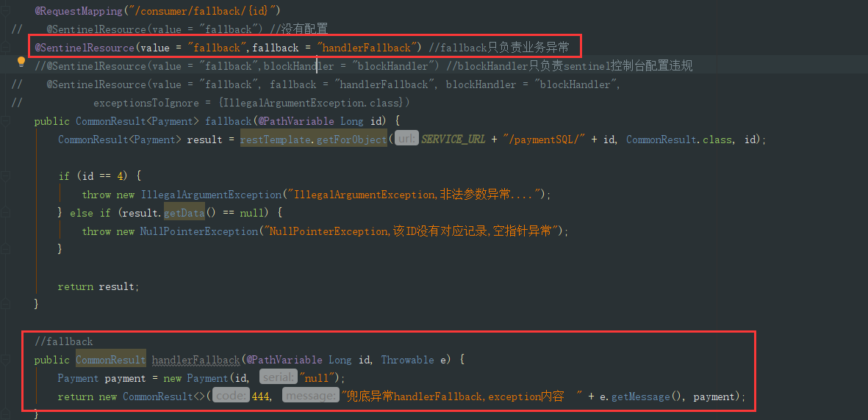Click the comment ending 'sentinel控制台配置违规'
Screen dimensions: 868x420
(569, 66)
